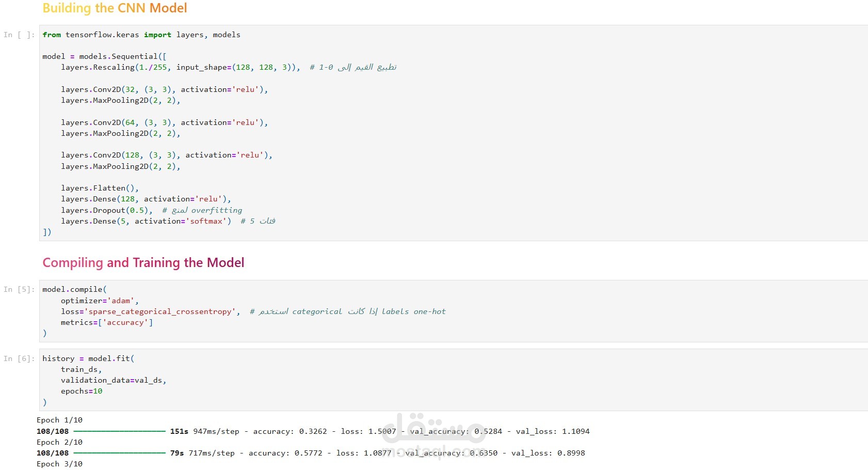Click the layers.Rescaling line in the model cell
The width and height of the screenshot is (868, 470).
(229, 67)
